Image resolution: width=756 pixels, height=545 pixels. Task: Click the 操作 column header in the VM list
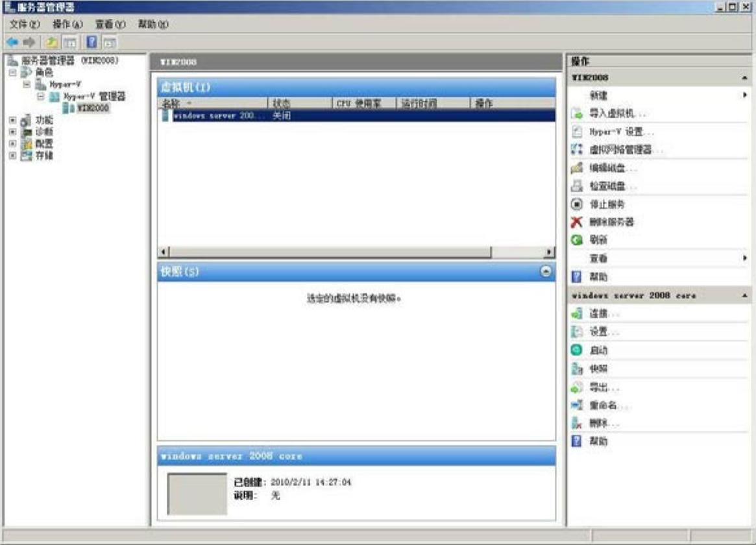pyautogui.click(x=513, y=103)
